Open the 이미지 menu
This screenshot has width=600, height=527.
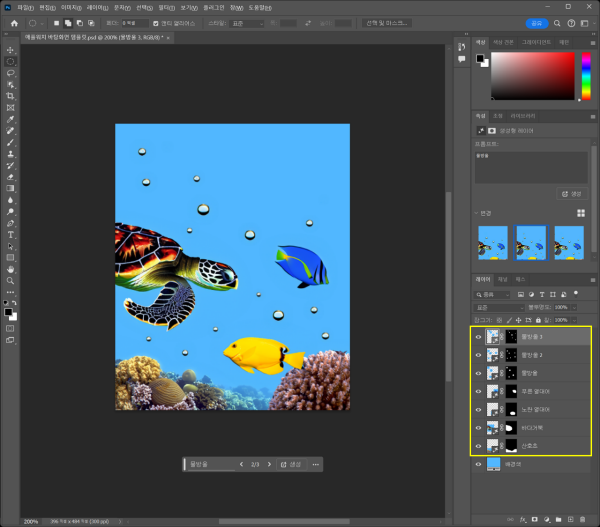pos(71,7)
